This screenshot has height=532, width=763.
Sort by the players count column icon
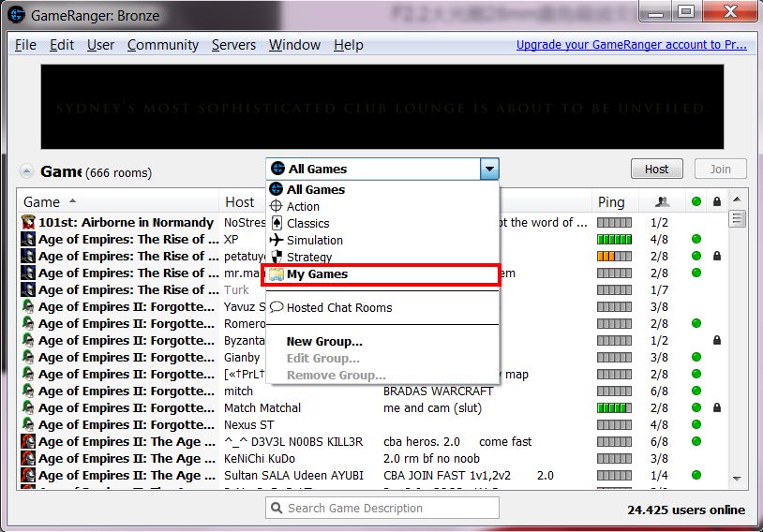[663, 201]
